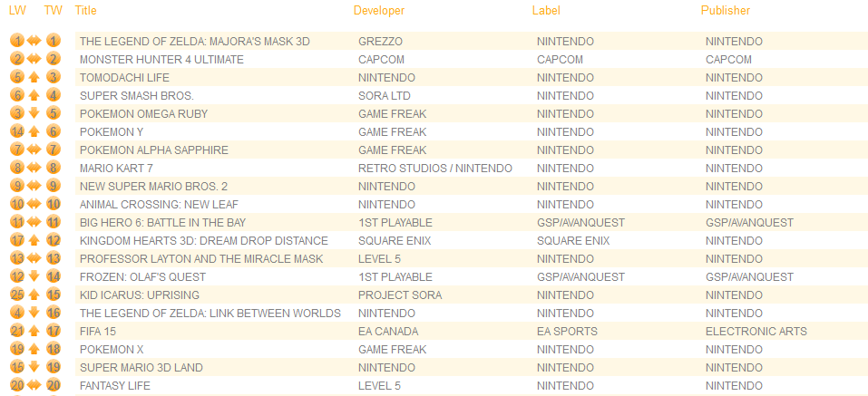Screen dimensions: 868x396
Task: Click the up arrow icon for Tomodachi Life
Action: tap(34, 77)
